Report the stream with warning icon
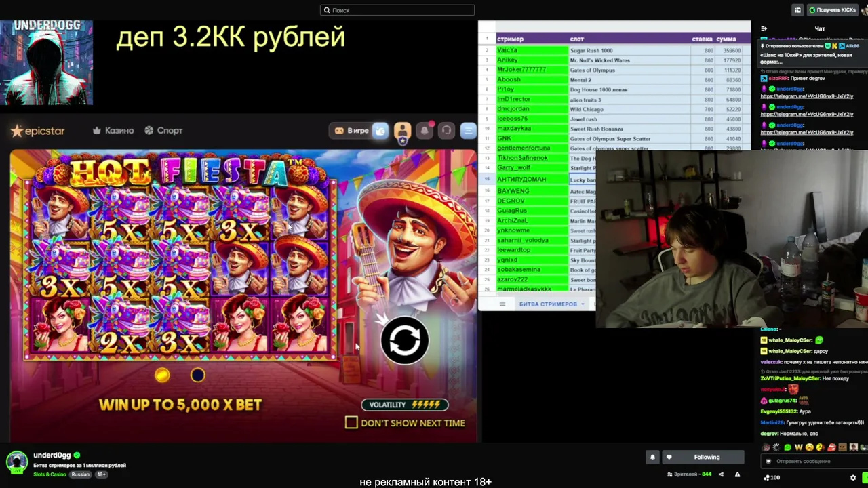This screenshot has width=868, height=488. tap(737, 474)
